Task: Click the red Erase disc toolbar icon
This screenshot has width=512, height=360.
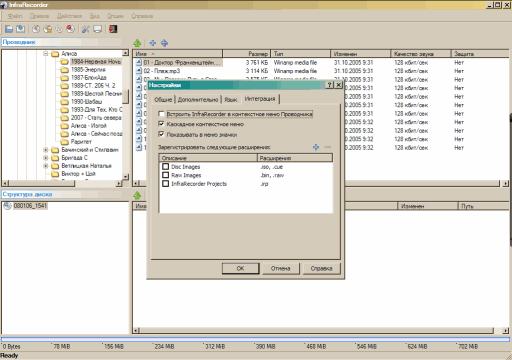Action: tap(70, 29)
